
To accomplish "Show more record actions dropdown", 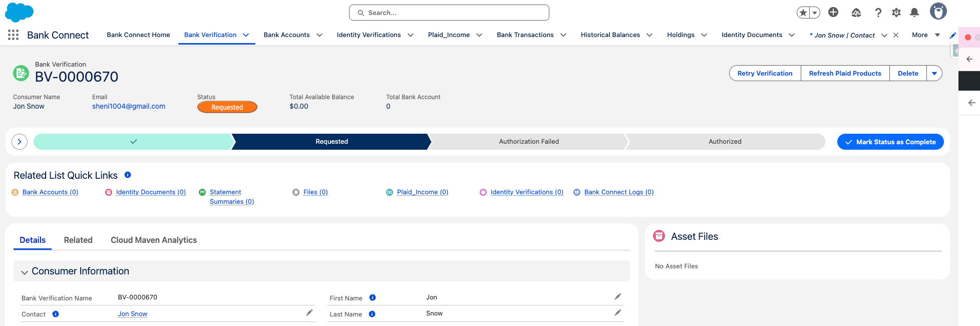I will point(934,73).
